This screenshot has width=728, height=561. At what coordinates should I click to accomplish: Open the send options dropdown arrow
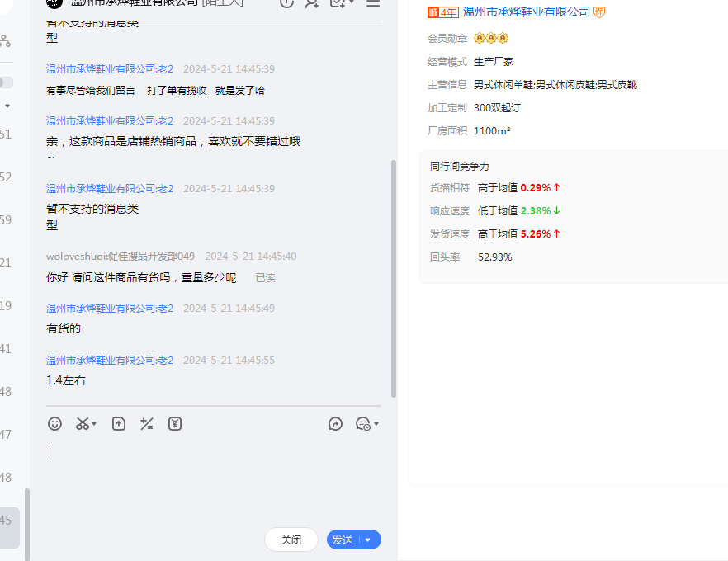[x=368, y=540]
